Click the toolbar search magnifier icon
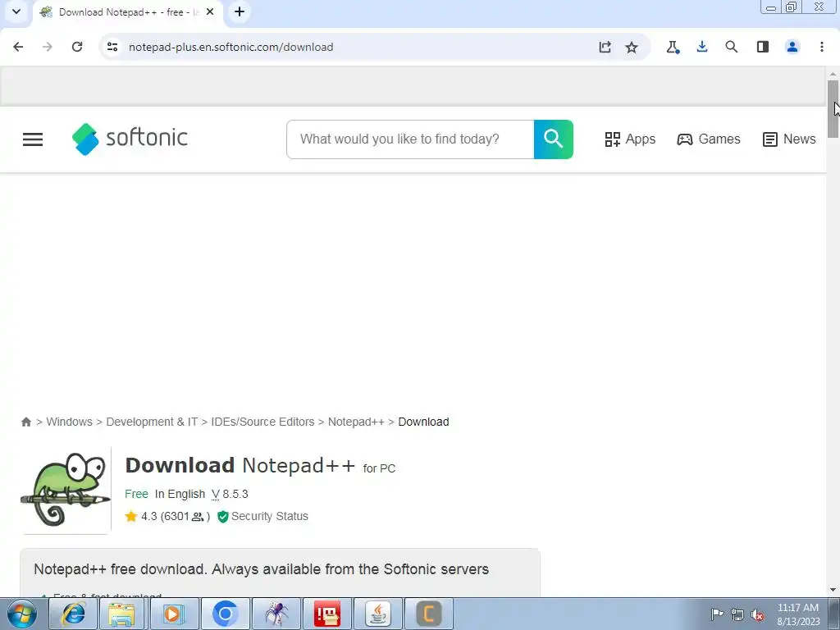Screen dimensions: 840x630 pyautogui.click(x=731, y=47)
